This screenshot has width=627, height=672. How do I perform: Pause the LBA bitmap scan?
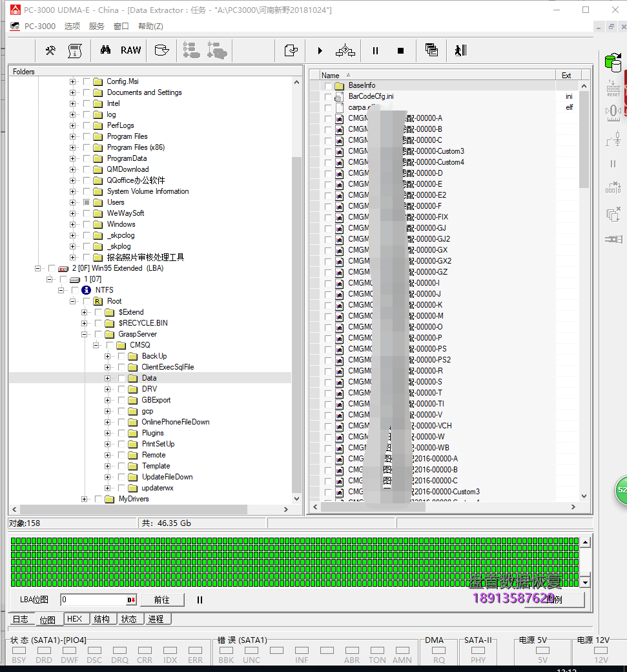(x=200, y=600)
